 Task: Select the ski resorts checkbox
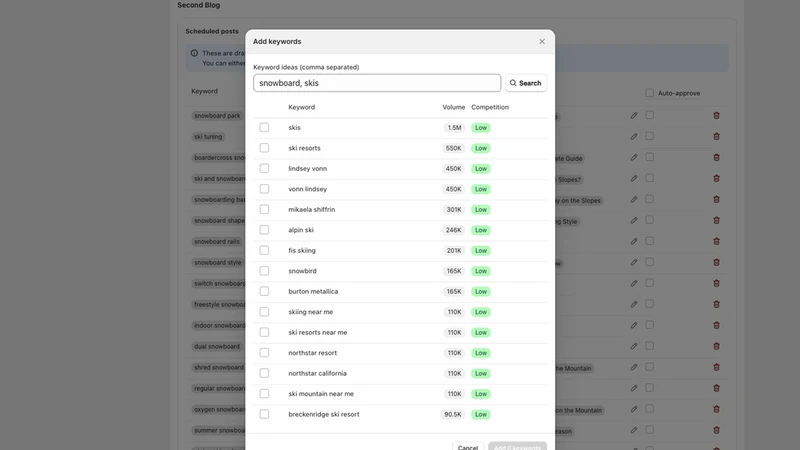(x=264, y=148)
